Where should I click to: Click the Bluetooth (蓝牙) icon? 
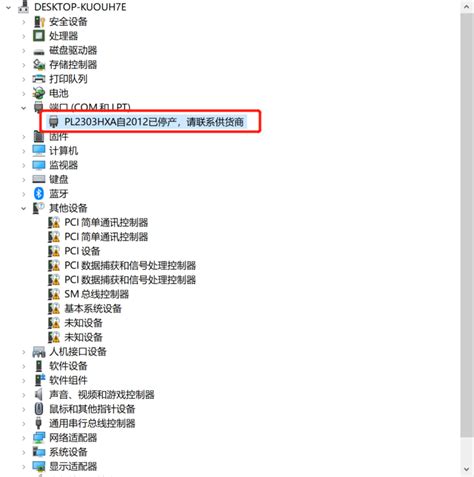39,193
